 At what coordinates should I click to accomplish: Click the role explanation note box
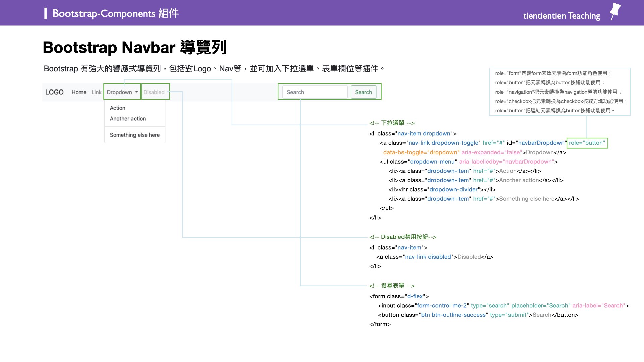click(560, 92)
